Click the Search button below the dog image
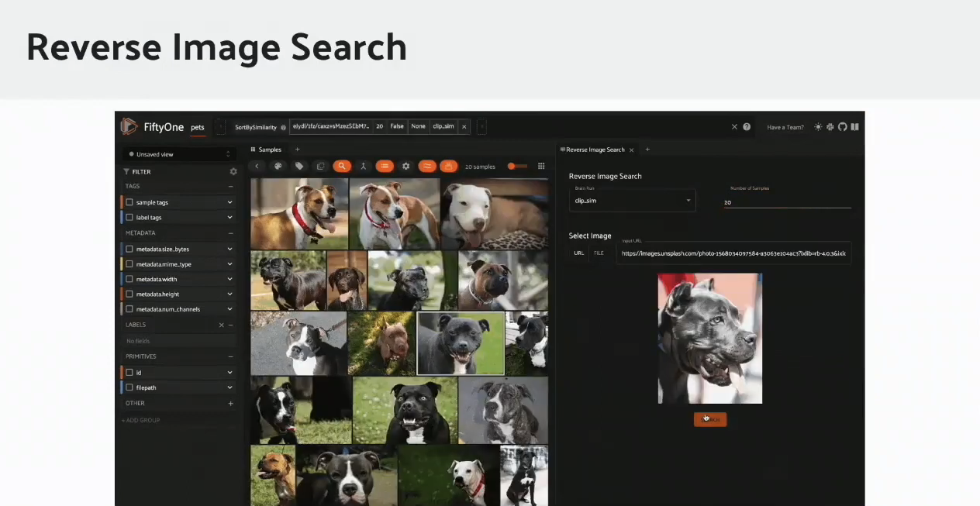The width and height of the screenshot is (980, 506). pos(709,418)
